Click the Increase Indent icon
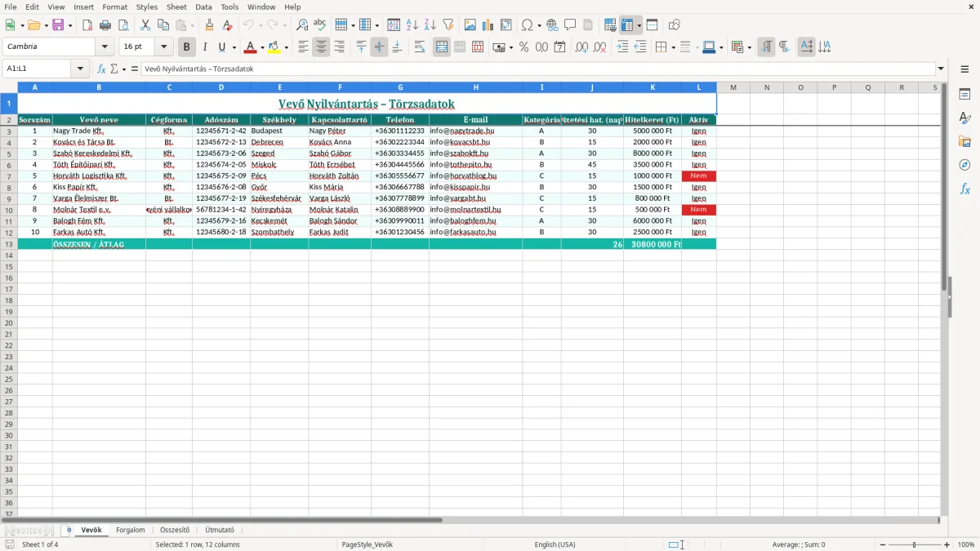Viewport: 980px width, 551px height. pos(622,47)
